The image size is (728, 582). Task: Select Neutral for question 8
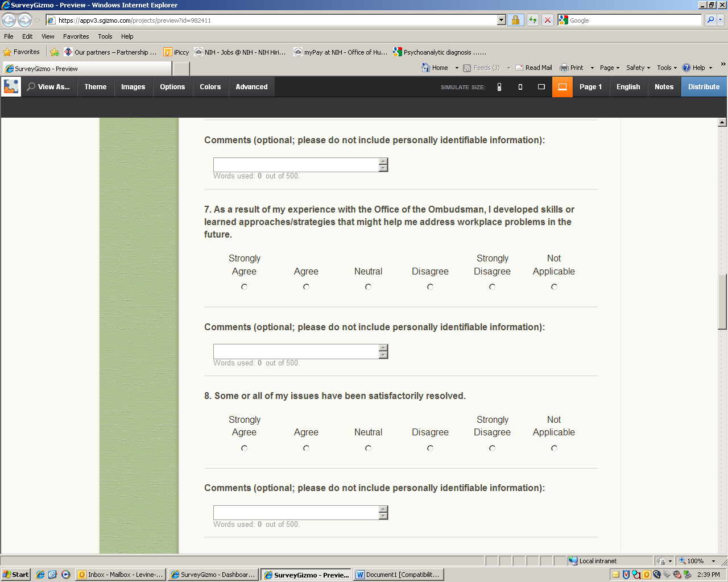pos(369,448)
